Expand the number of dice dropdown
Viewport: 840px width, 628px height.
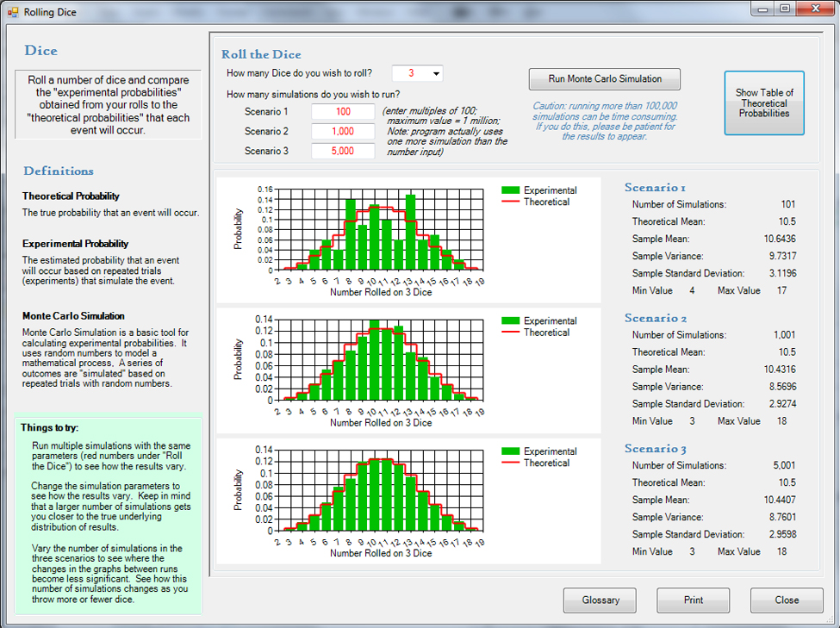coord(436,73)
